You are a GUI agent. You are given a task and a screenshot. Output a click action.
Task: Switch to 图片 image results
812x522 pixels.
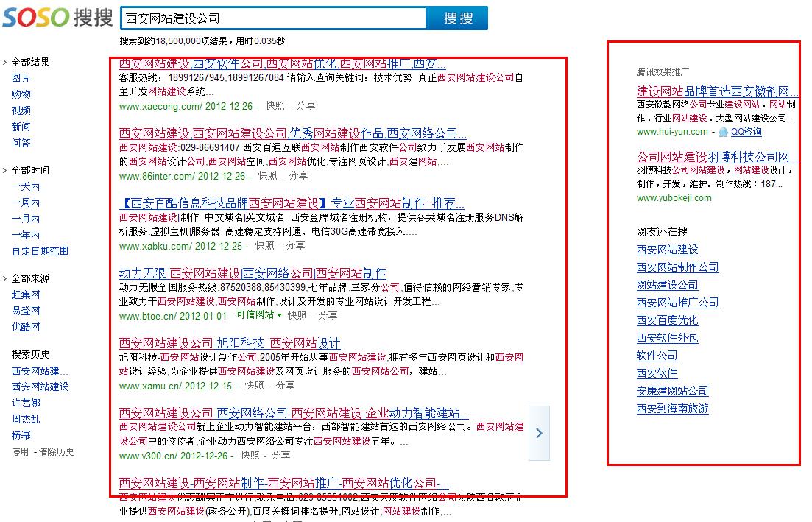21,78
